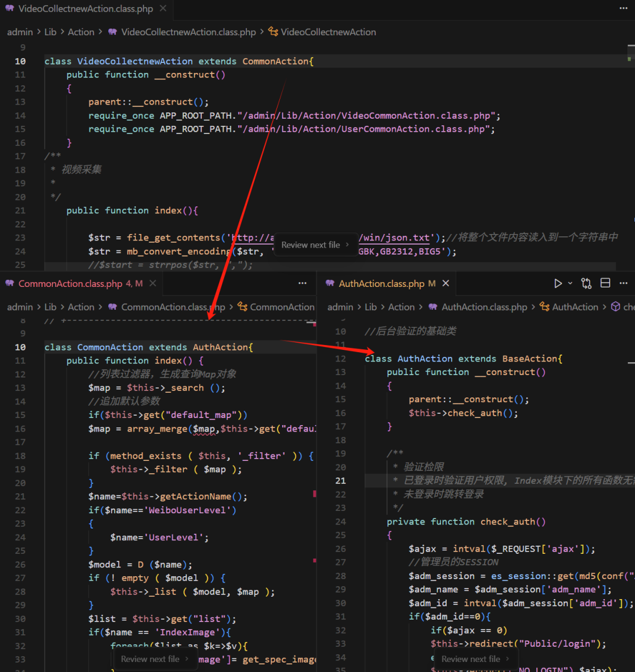The width and height of the screenshot is (635, 672).
Task: Run the PHP file with the play icon
Action: point(558,283)
